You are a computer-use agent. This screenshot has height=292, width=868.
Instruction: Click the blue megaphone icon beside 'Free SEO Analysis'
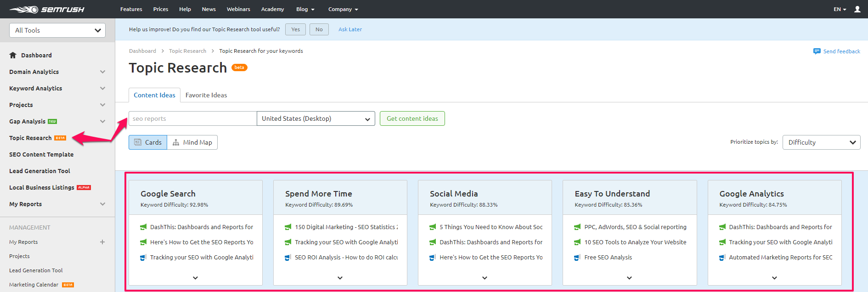577,258
